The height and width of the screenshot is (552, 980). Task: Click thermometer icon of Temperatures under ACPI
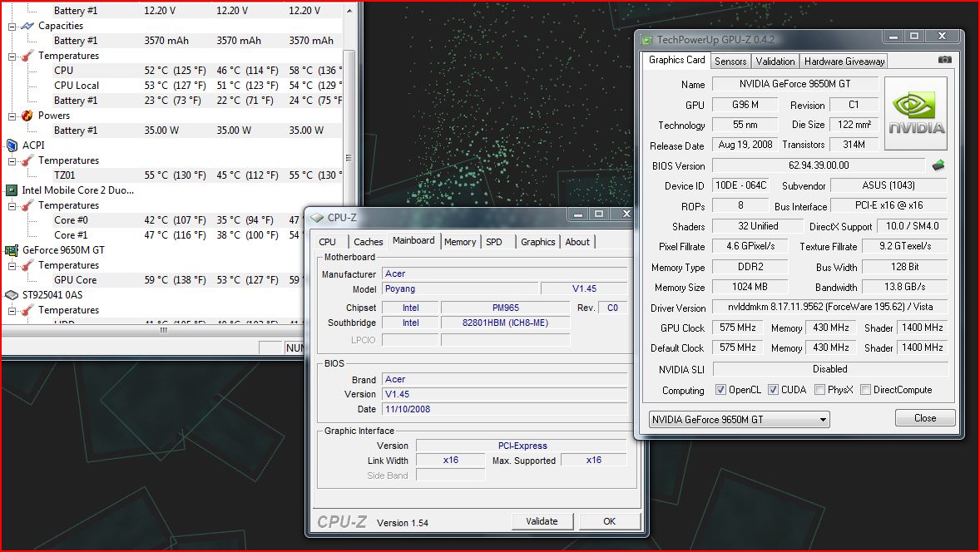(x=27, y=160)
